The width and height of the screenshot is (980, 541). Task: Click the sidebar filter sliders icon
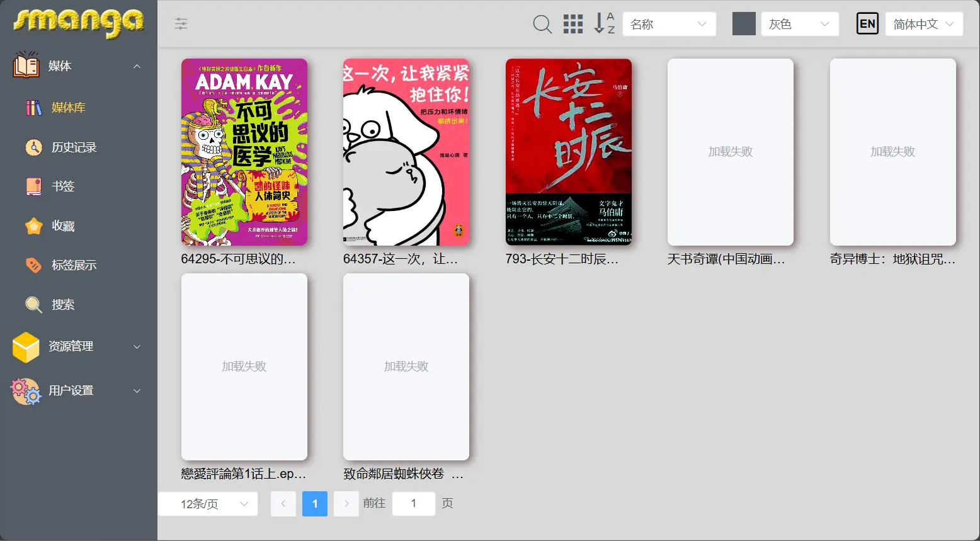181,24
